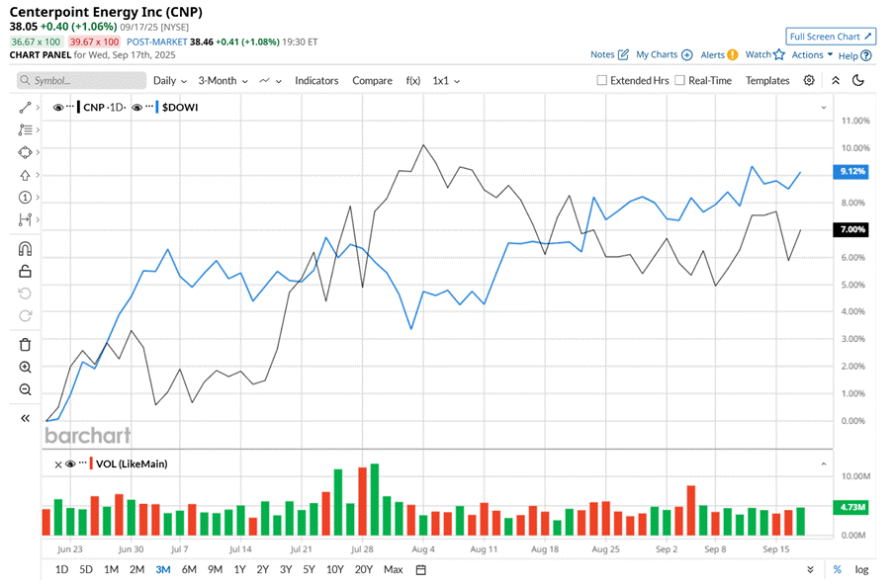Open the Indicators panel
Image resolution: width=894 pixels, height=588 pixels.
pos(316,80)
